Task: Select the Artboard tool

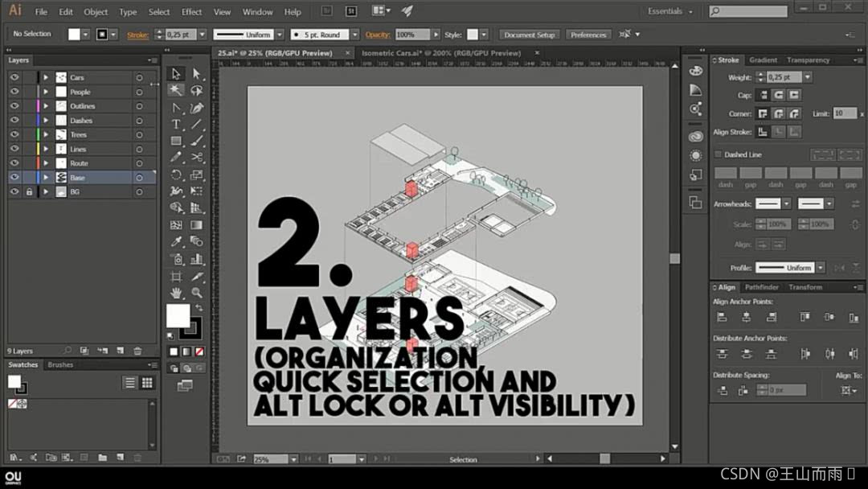Action: pyautogui.click(x=176, y=276)
